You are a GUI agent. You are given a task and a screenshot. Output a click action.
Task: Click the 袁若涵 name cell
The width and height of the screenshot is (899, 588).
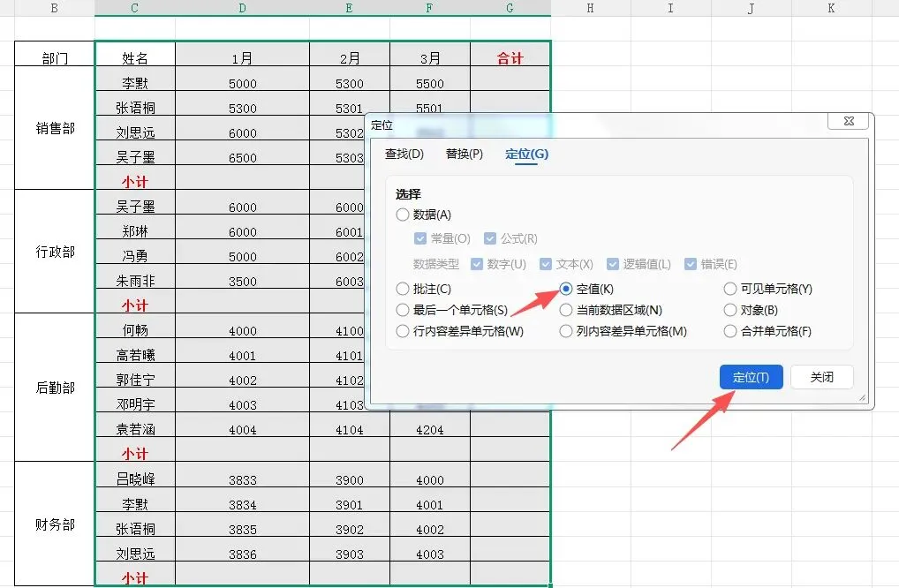[x=135, y=425]
